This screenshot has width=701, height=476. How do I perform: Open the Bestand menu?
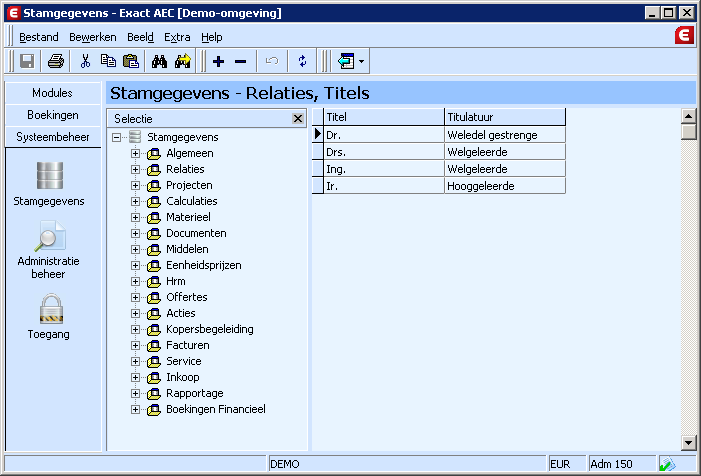(x=39, y=37)
